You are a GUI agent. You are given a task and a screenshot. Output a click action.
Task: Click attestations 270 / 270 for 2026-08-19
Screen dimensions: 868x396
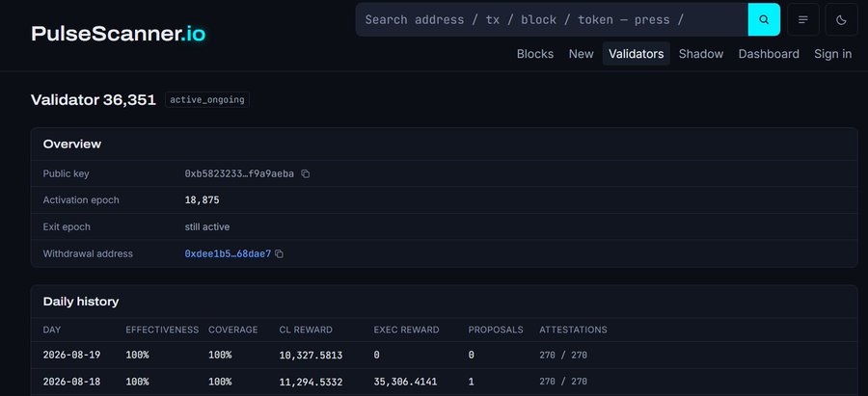tap(563, 356)
